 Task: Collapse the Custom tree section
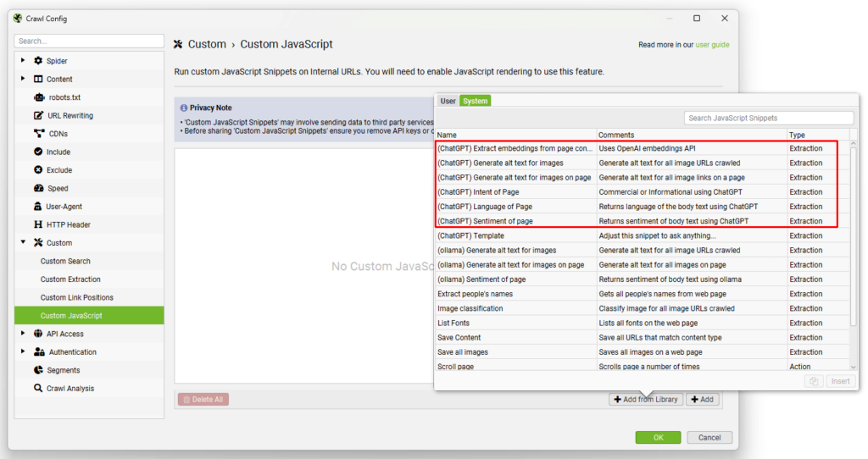click(x=24, y=243)
